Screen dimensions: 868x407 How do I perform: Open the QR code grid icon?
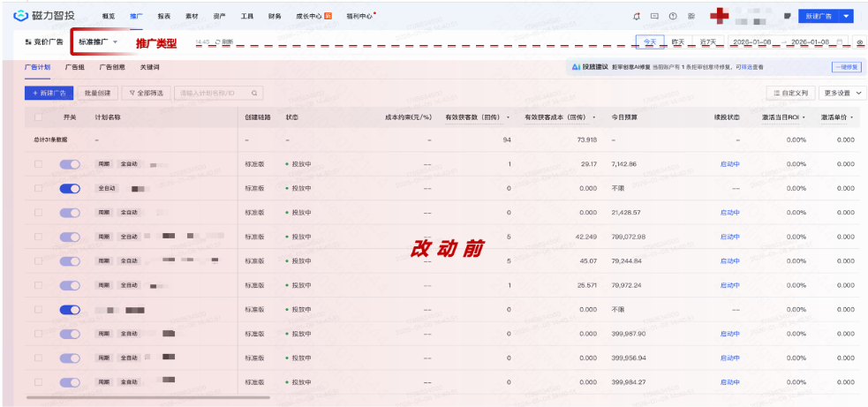(x=691, y=16)
